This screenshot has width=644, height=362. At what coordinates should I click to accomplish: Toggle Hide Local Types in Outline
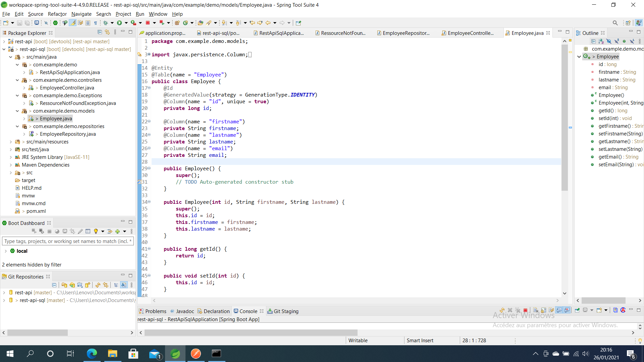632,41
